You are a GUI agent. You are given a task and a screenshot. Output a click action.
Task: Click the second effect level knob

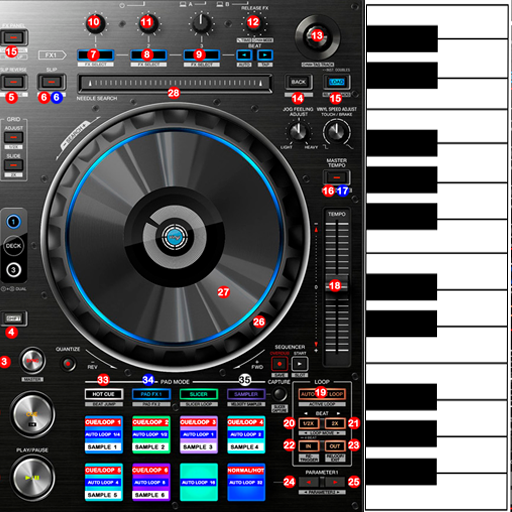[x=148, y=23]
